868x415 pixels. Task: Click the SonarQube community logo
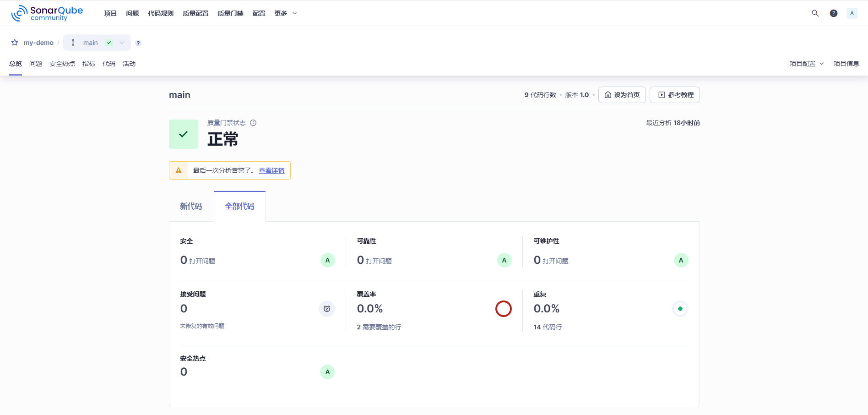click(x=47, y=13)
